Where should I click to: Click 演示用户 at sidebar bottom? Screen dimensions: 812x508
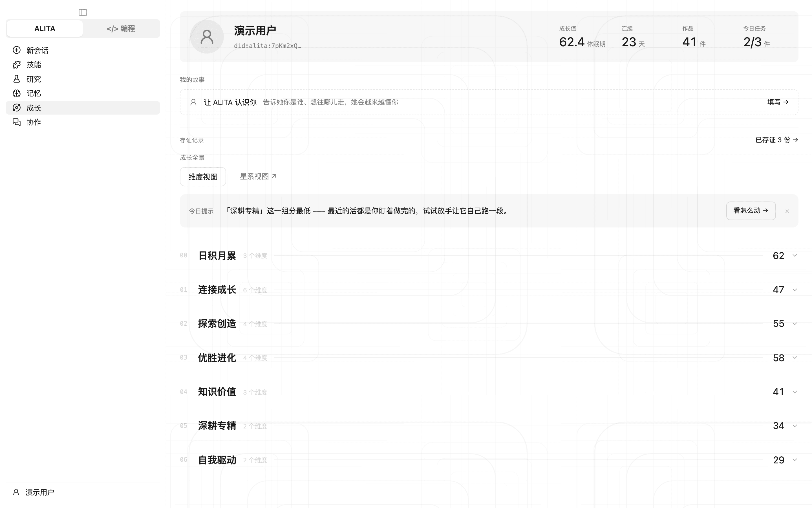39,492
